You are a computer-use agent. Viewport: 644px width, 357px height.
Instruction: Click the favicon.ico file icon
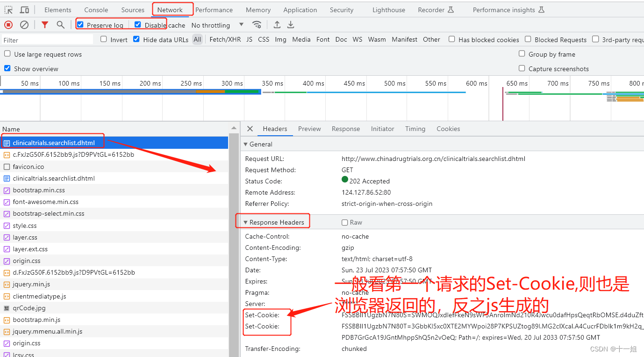(x=7, y=167)
